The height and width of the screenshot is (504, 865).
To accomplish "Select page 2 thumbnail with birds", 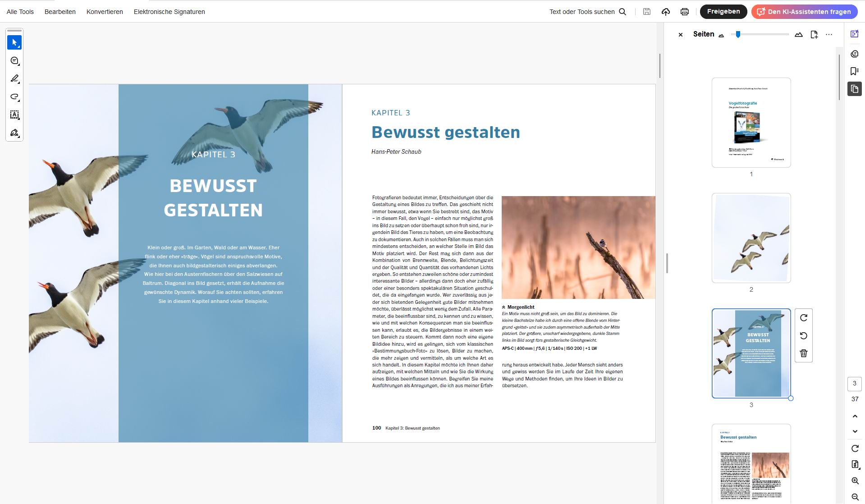I will click(x=751, y=238).
